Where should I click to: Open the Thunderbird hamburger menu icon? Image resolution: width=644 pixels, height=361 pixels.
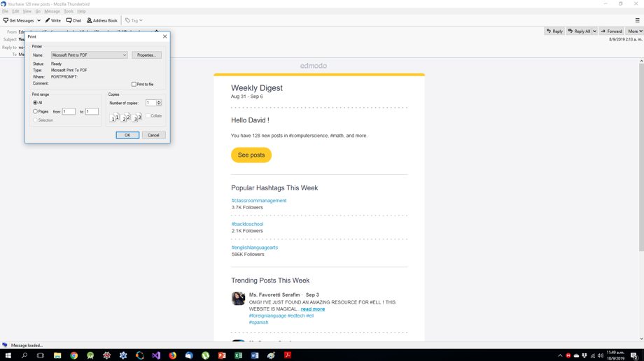point(638,20)
